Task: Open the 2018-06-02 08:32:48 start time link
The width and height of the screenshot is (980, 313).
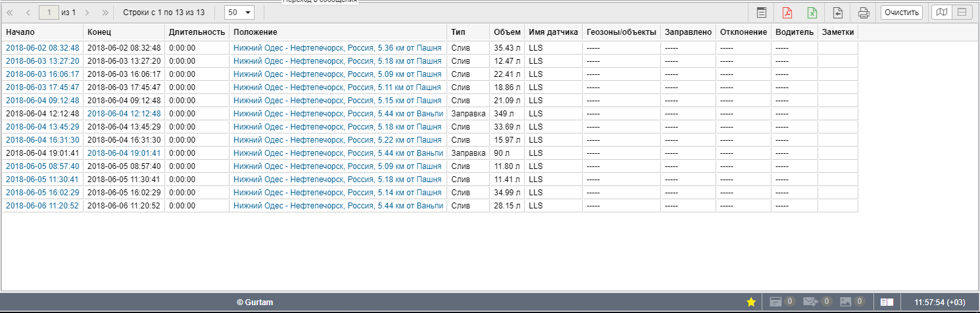Action: 42,48
